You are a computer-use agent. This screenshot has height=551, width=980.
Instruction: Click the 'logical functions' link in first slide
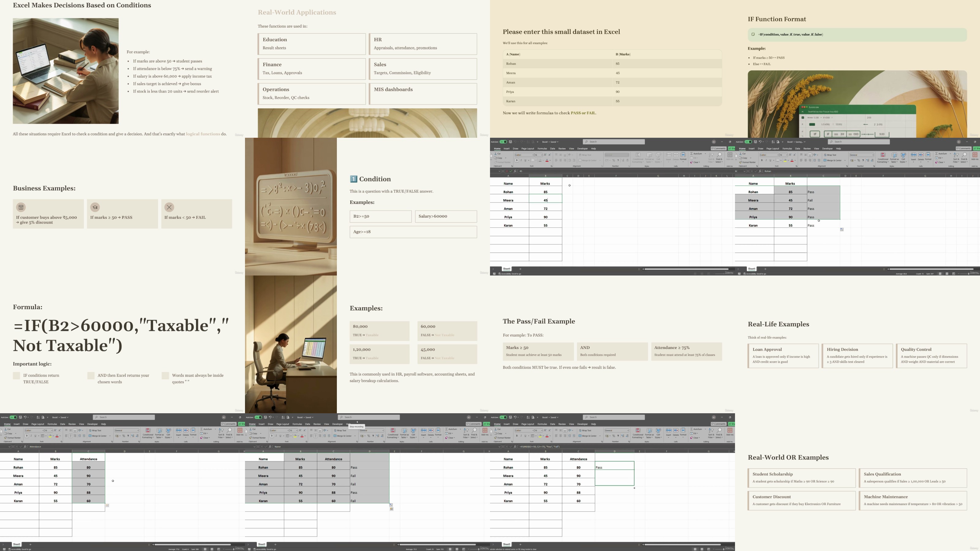pos(203,134)
